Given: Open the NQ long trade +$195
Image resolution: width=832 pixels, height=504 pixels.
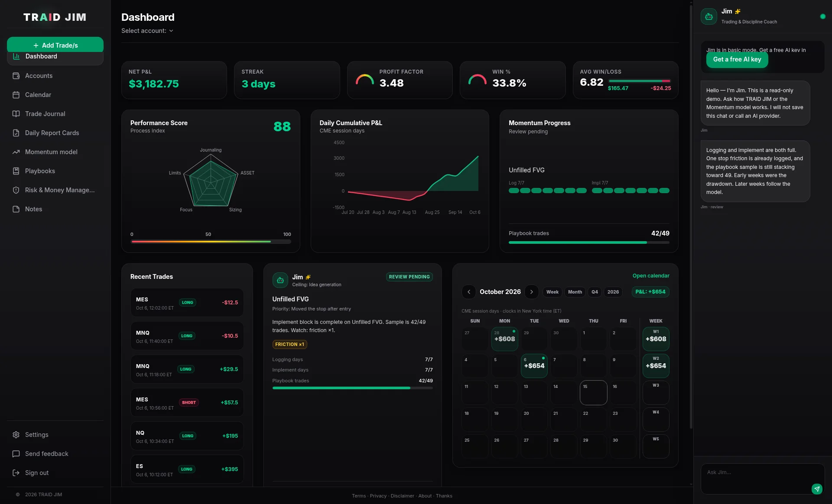Looking at the screenshot, I should 187,436.
